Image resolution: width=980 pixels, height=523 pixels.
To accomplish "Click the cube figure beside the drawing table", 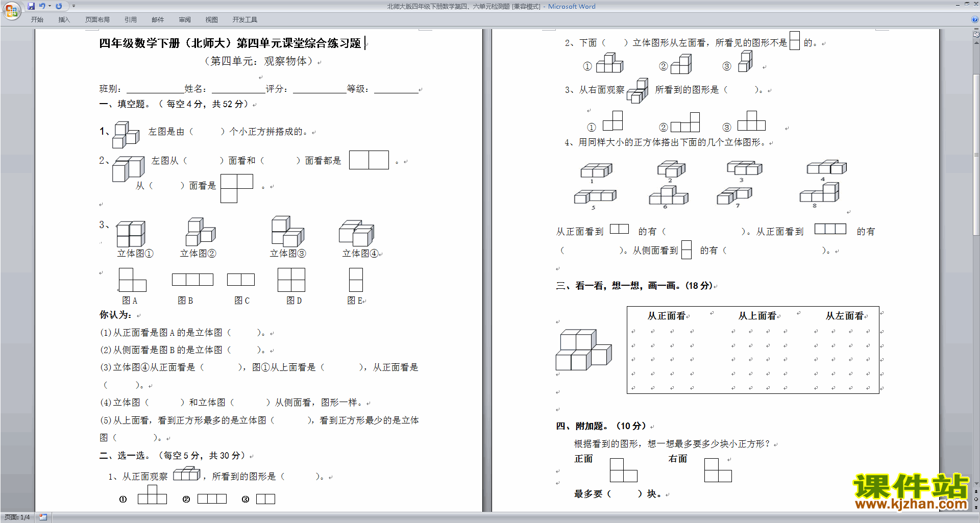I will [x=583, y=350].
